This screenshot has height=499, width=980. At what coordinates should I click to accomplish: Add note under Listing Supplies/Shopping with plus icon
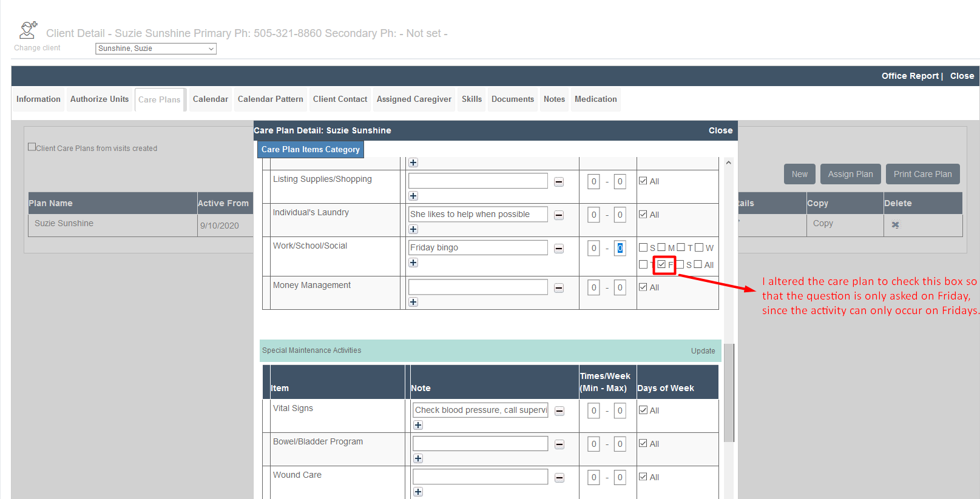[x=413, y=196]
